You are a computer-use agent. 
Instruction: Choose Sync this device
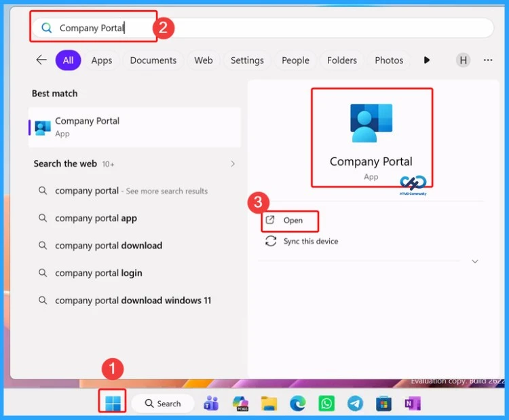coord(311,241)
